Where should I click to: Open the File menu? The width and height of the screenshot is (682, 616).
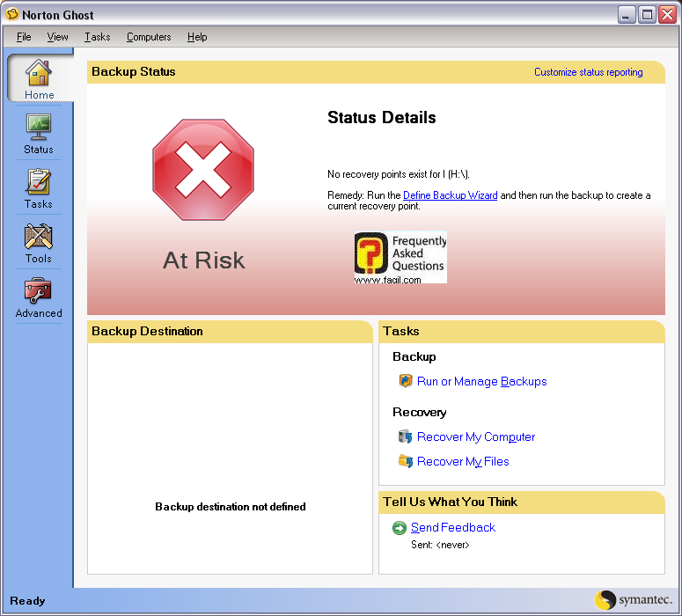(24, 37)
